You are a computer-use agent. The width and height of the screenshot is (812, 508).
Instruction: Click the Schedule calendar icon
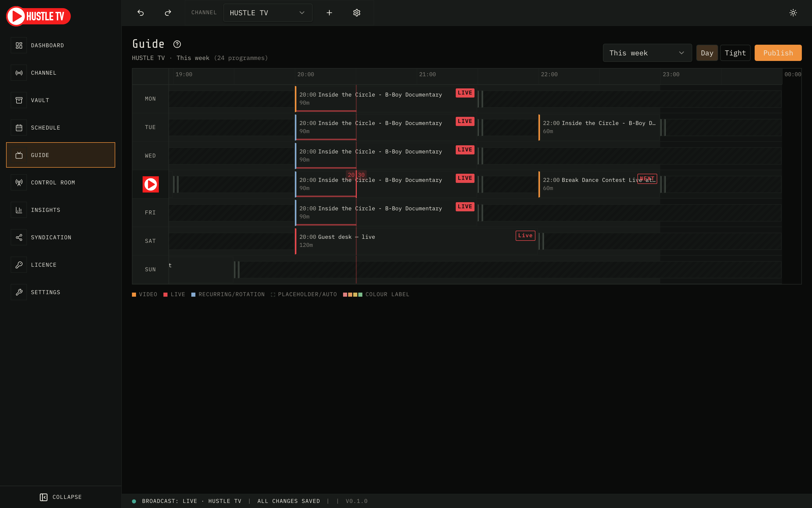19,128
